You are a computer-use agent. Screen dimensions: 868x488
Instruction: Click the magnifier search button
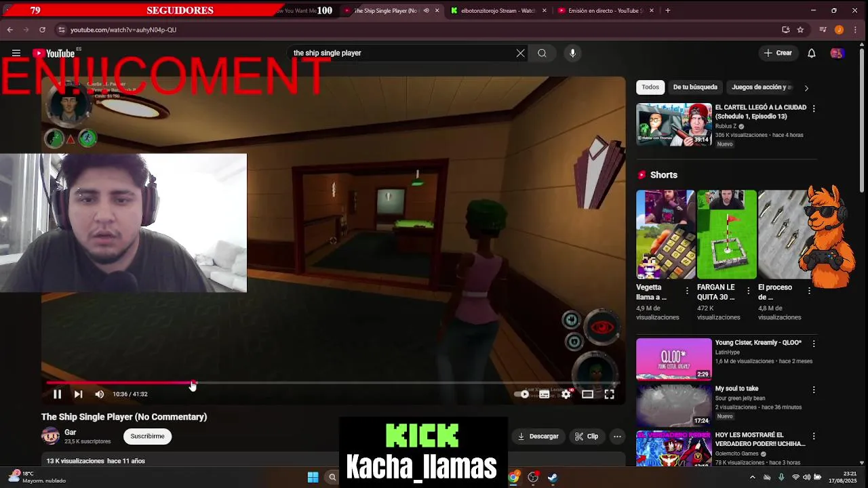pos(542,53)
